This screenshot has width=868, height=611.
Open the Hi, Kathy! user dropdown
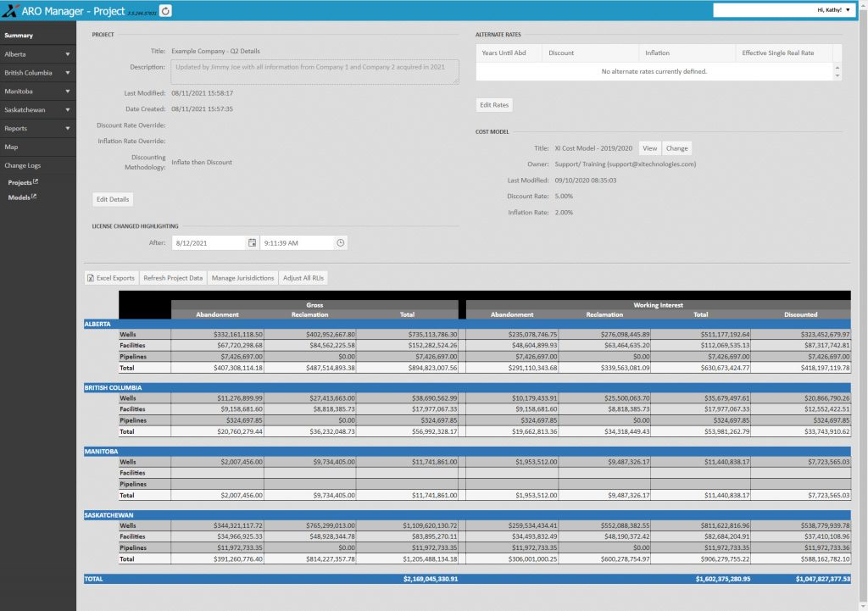click(x=833, y=10)
